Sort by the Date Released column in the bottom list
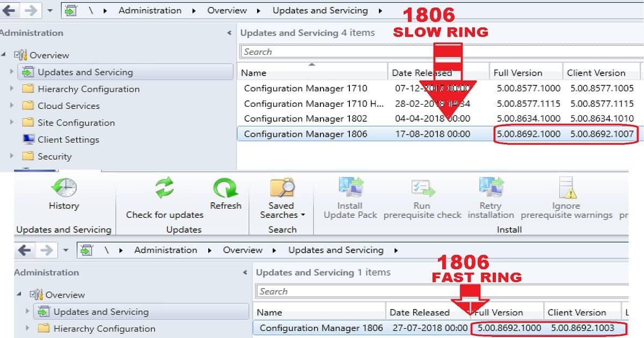Screen dimensions: 644x338 pos(427,312)
